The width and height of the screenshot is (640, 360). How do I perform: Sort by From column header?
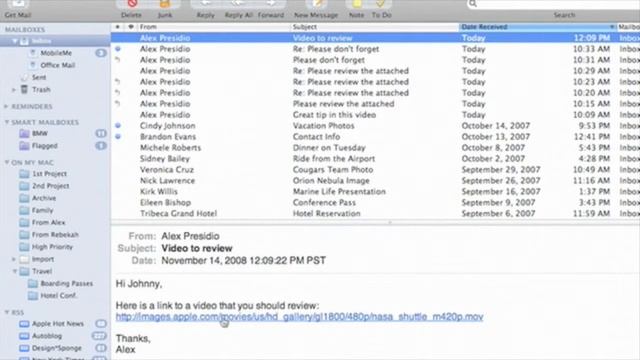click(x=213, y=27)
